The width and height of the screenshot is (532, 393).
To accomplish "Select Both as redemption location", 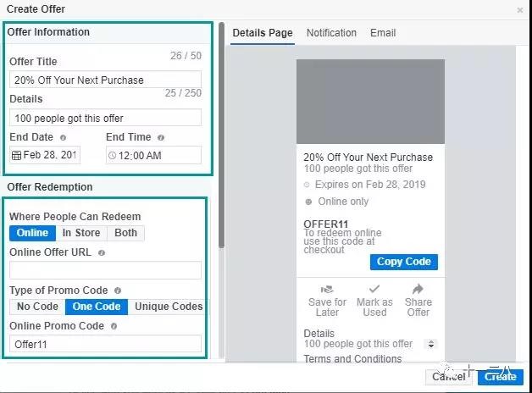I will tap(125, 233).
